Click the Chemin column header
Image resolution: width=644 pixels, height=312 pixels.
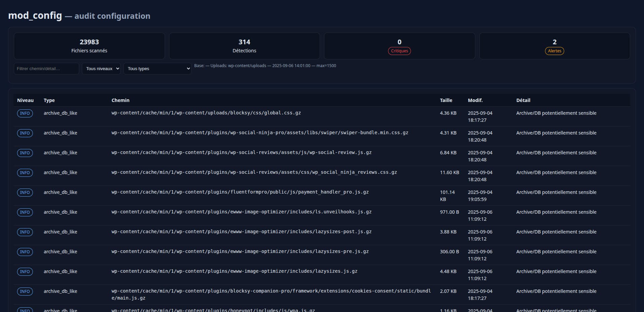[x=120, y=100]
